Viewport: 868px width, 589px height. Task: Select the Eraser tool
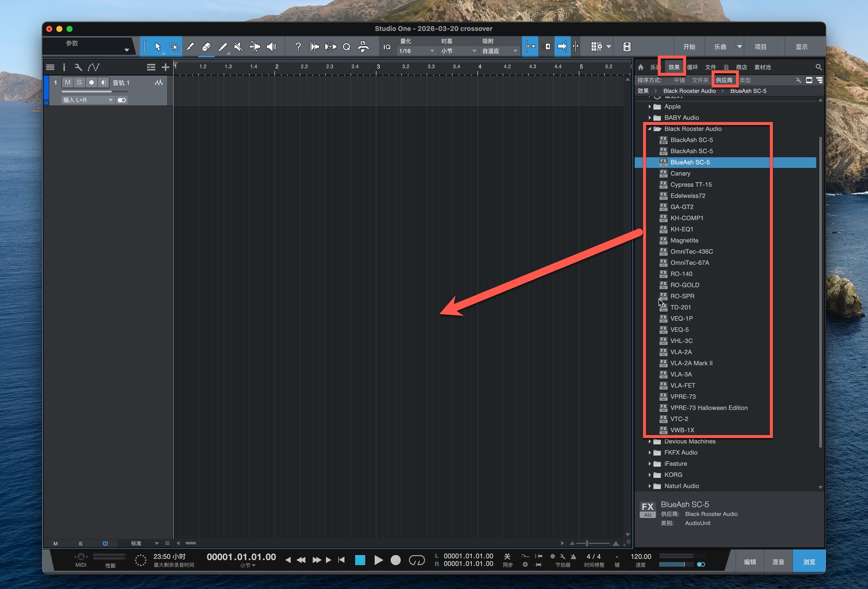tap(206, 47)
